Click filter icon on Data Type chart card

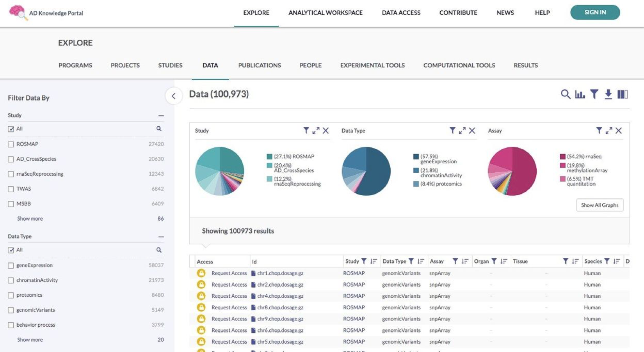coord(452,131)
